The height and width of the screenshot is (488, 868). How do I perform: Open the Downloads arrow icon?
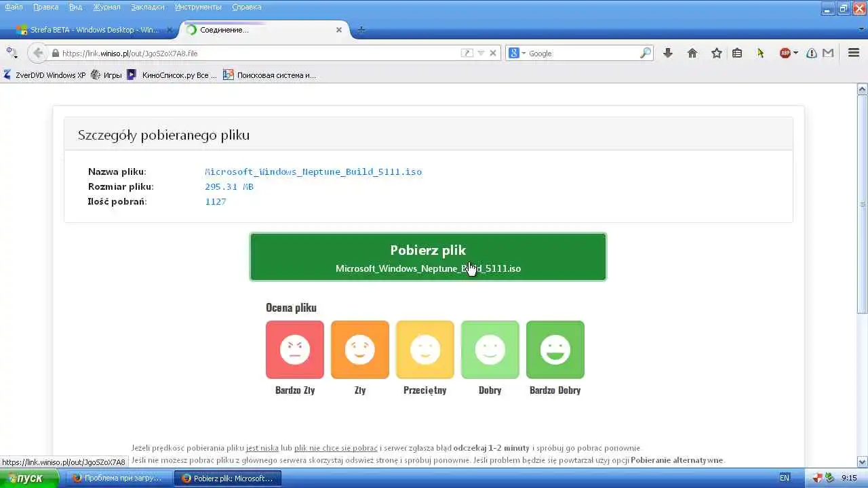point(668,53)
